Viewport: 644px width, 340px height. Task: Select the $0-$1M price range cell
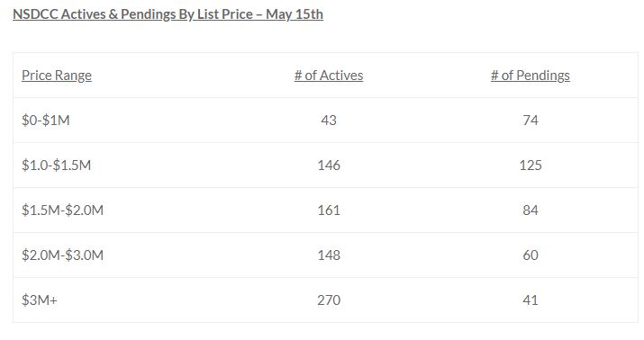(x=46, y=121)
